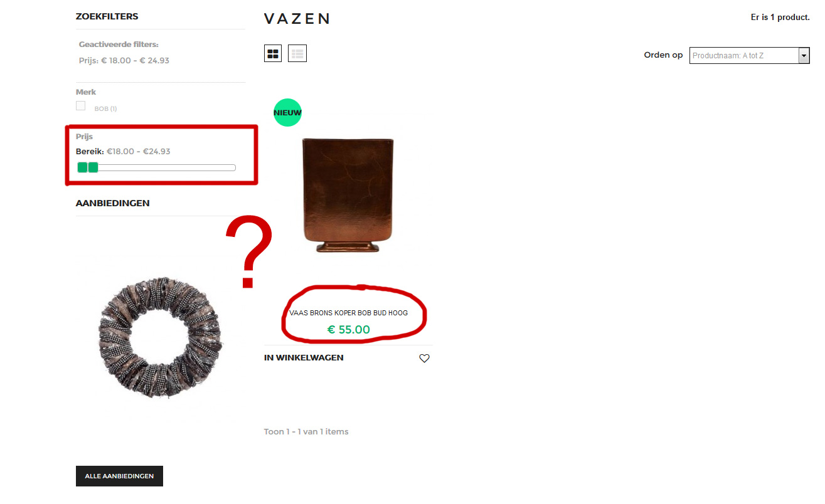Click the green NIEUW badge
Viewport: 825px width, 504px height.
[x=287, y=113]
